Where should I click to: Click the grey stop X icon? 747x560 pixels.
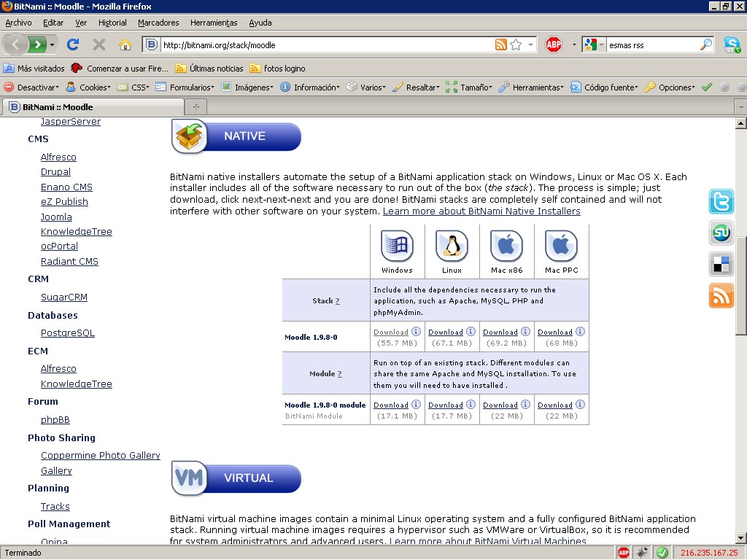pyautogui.click(x=99, y=44)
